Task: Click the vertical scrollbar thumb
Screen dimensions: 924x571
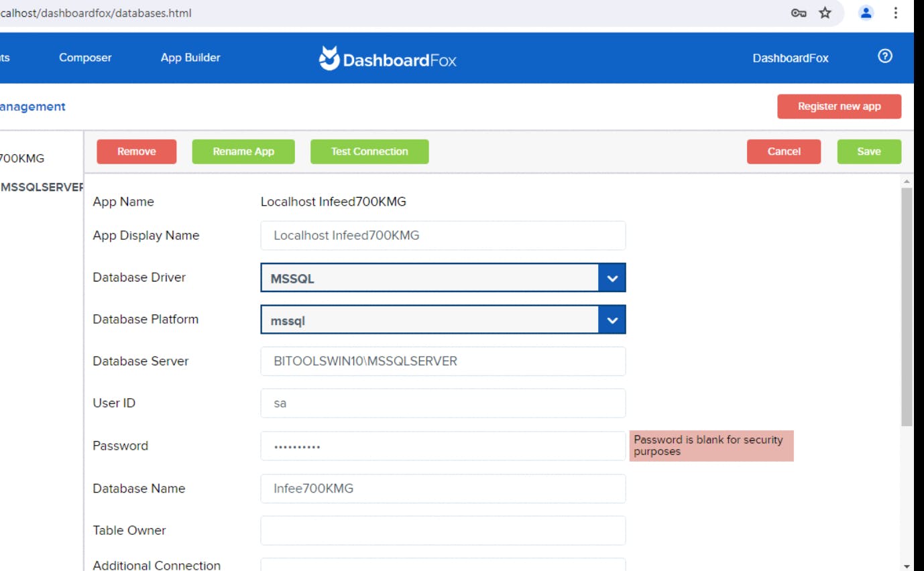Action: click(907, 307)
